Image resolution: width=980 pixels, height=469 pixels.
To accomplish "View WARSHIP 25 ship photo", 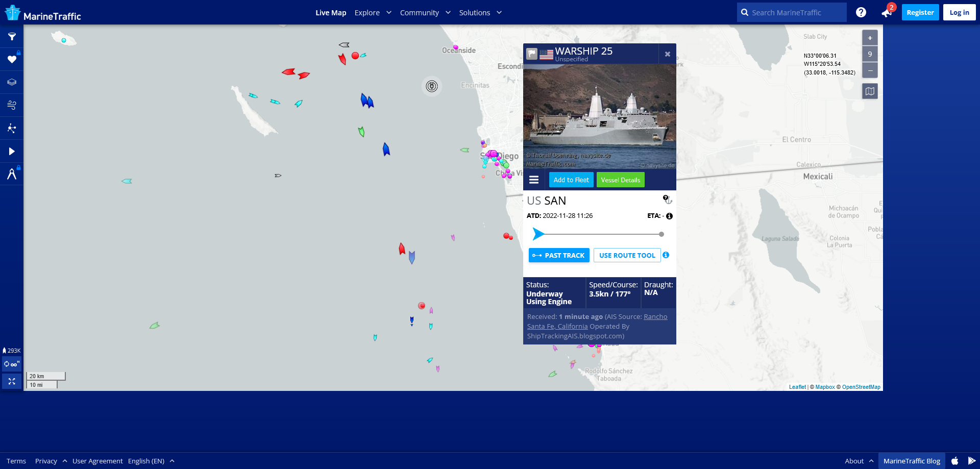I will 600,116.
